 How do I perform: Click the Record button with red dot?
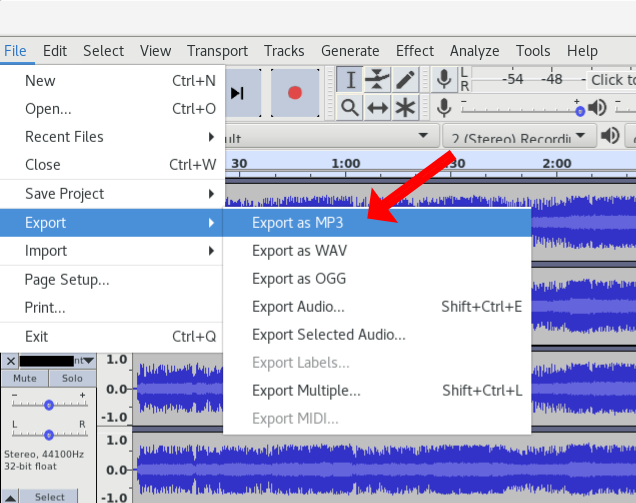pos(295,93)
